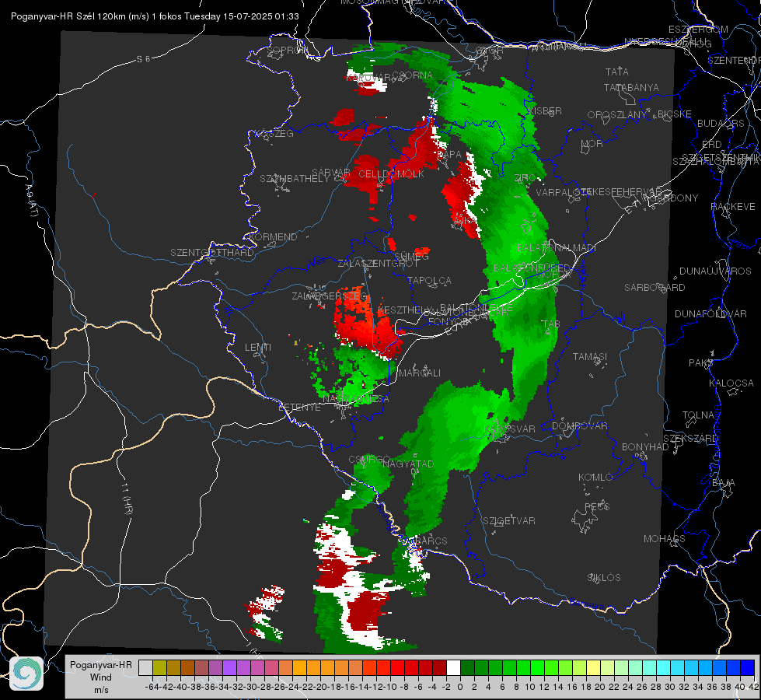This screenshot has width=761, height=700.
Task: Select the DUNAUJVAROS label
Action: (715, 271)
